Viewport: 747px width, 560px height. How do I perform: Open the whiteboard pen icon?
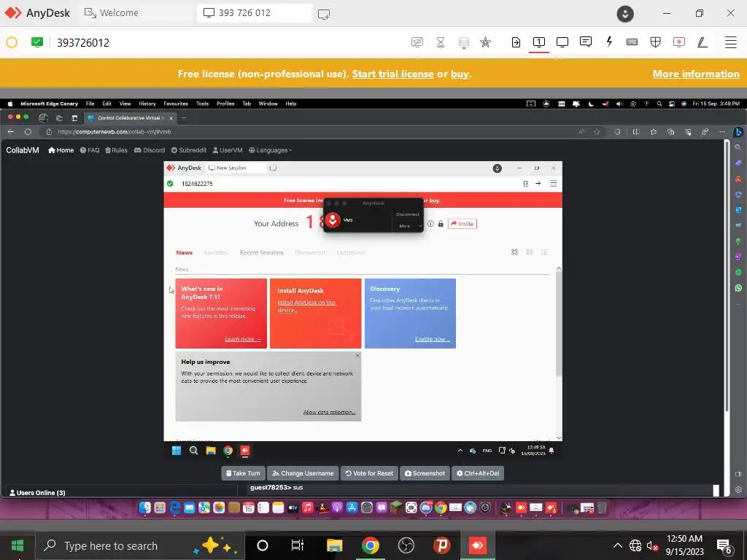703,42
